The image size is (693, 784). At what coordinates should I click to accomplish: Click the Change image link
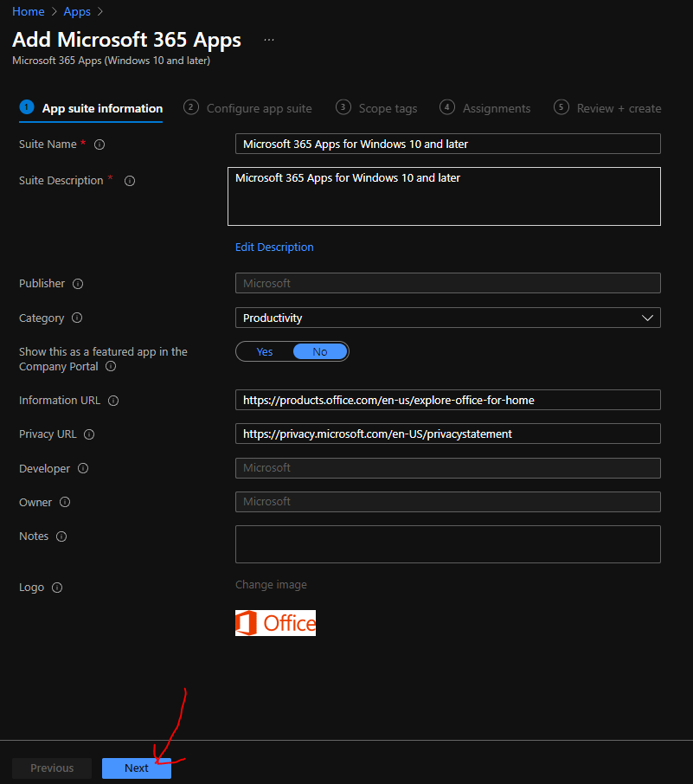coord(271,584)
